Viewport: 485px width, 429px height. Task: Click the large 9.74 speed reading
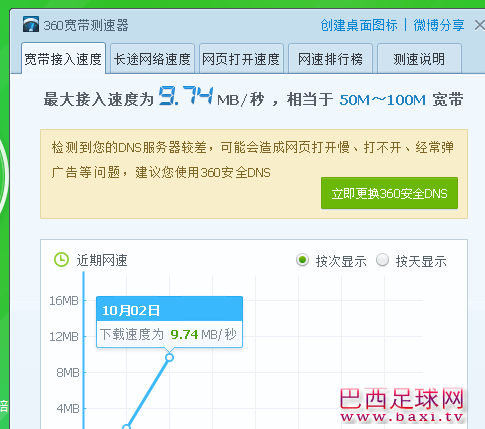point(186,96)
